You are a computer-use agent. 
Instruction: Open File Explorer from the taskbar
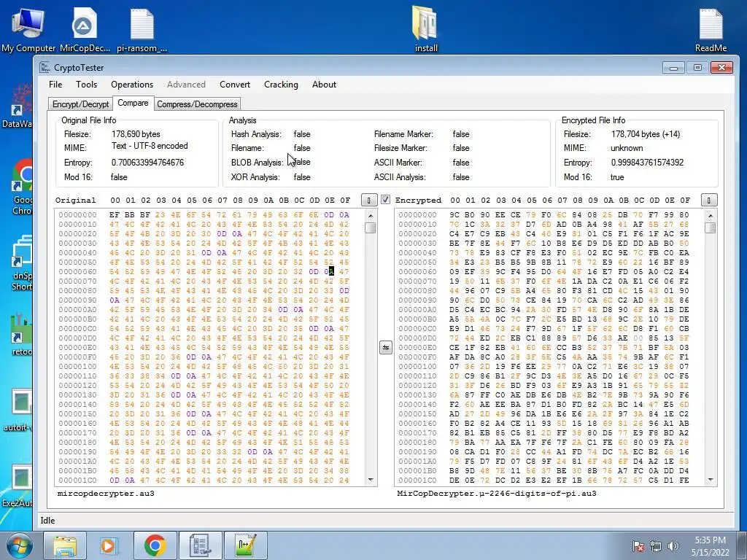(65, 545)
